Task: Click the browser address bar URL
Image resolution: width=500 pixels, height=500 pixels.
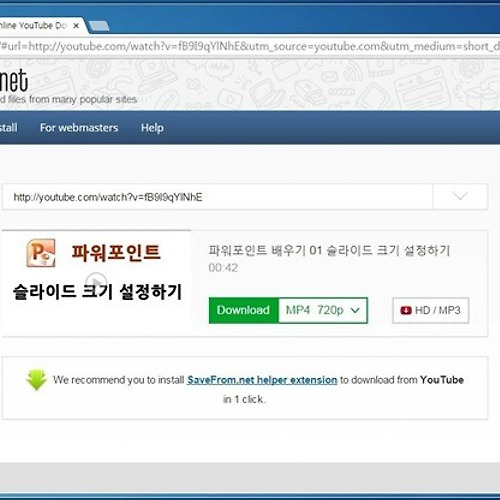Action: click(x=250, y=46)
